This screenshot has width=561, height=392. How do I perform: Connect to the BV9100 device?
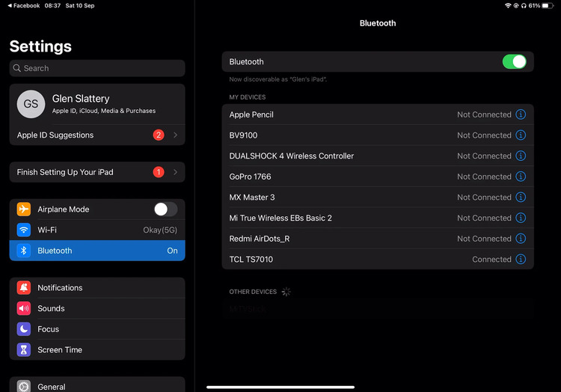coord(337,135)
